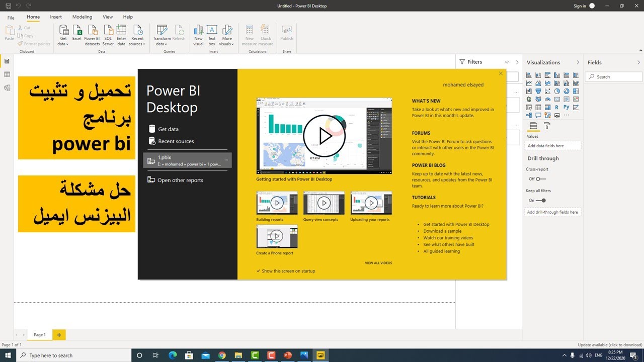Add a Q&A visual
This screenshot has height=362, width=644.
tap(538, 115)
